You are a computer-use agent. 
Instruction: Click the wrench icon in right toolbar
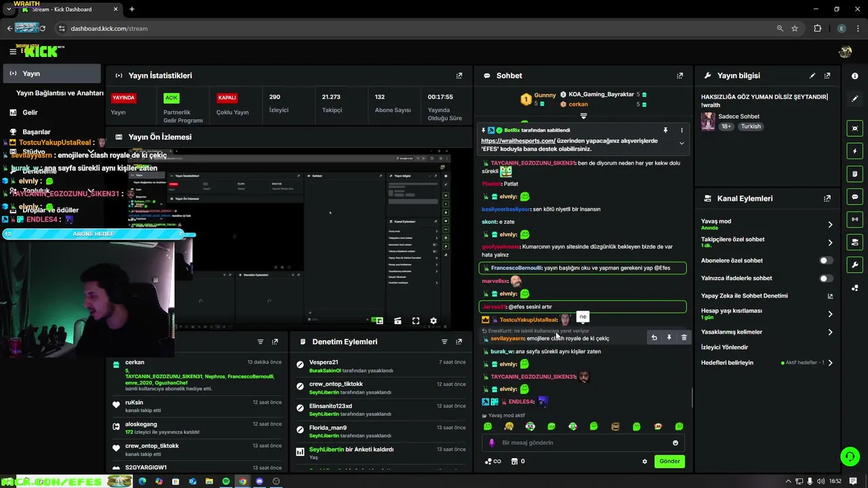pos(855,265)
